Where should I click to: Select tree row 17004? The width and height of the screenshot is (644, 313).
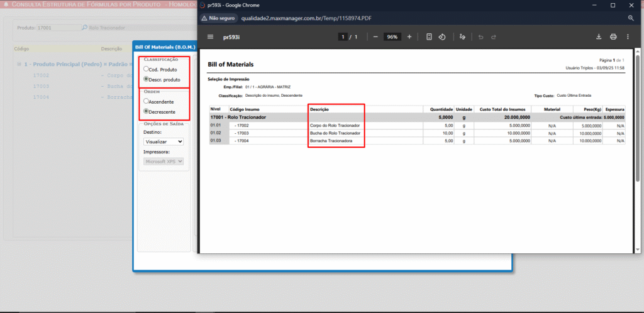(x=41, y=97)
